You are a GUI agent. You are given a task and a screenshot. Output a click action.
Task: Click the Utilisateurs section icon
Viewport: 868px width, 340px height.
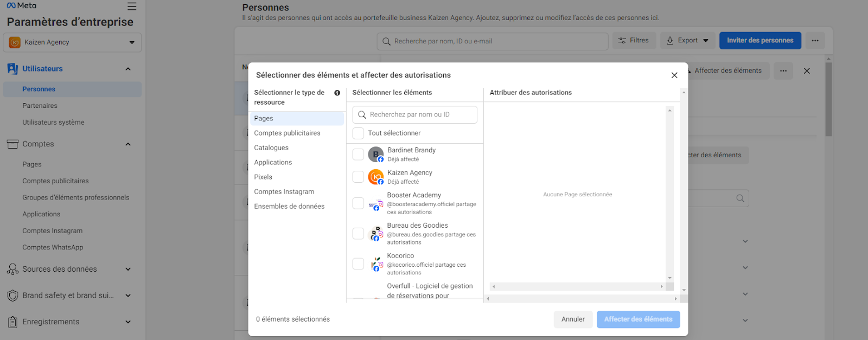tap(12, 69)
